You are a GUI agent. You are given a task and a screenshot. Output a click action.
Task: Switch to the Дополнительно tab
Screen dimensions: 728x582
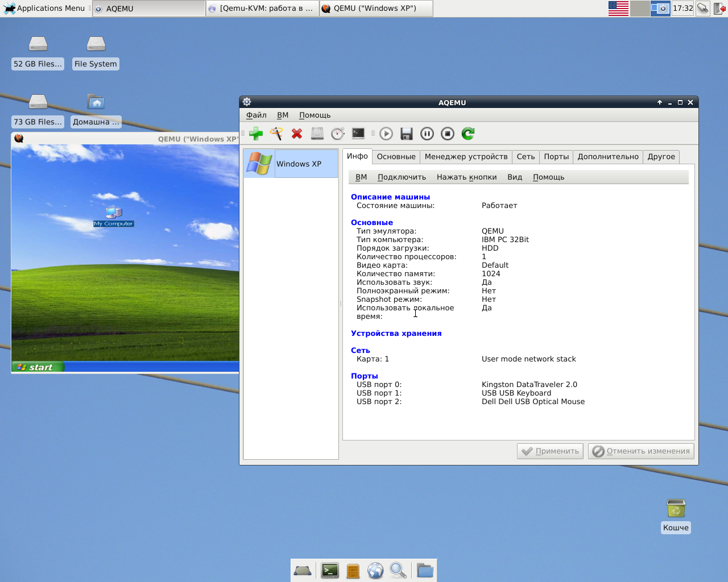click(608, 157)
